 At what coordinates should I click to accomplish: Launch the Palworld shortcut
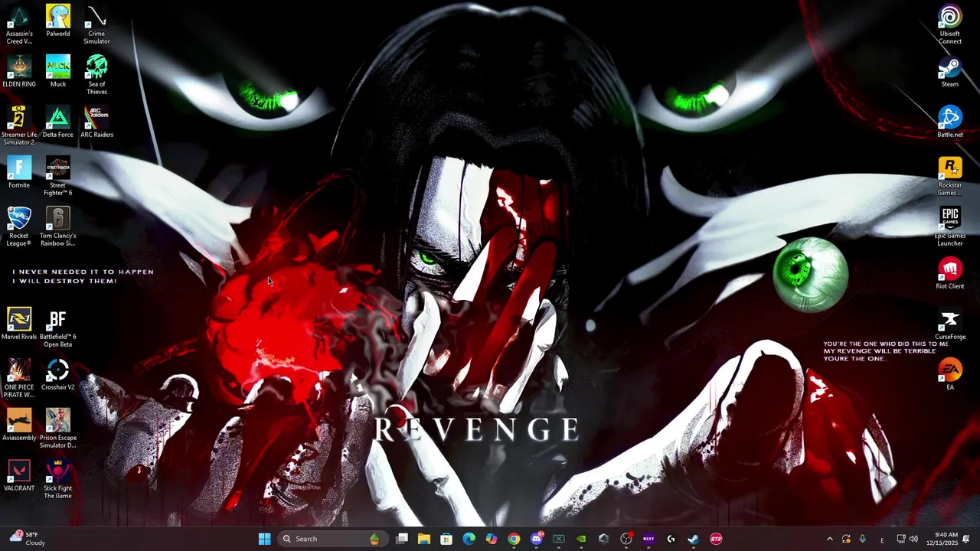point(58,21)
